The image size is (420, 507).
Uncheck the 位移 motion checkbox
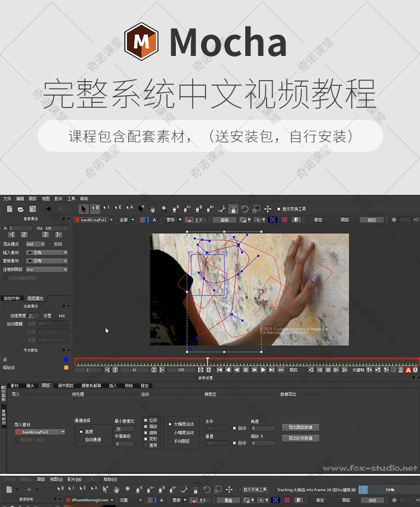coord(146,420)
